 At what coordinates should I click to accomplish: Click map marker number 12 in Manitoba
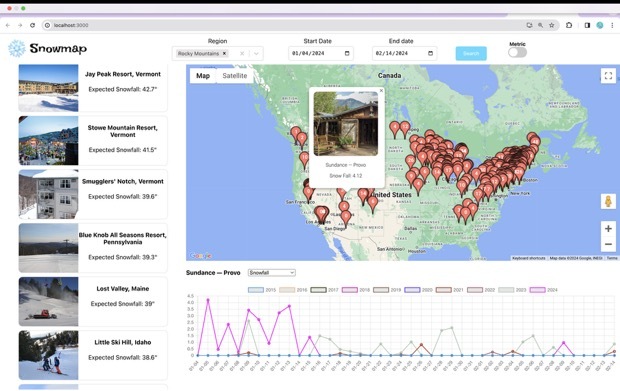pos(405,128)
